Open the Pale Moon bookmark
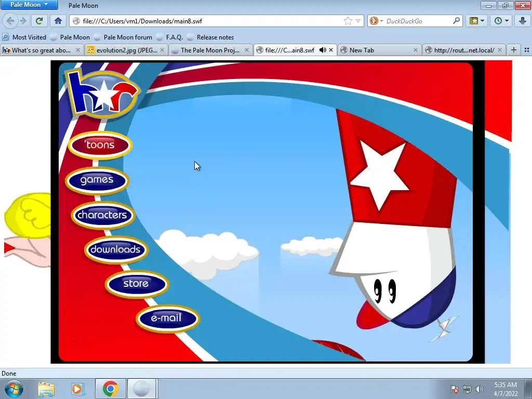Image resolution: width=532 pixels, height=399 pixels. pos(70,37)
